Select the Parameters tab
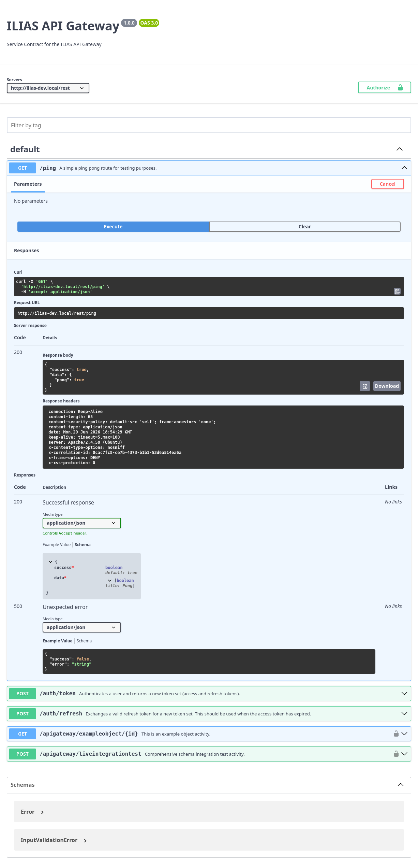Viewport: 418px width, 868px height. (x=28, y=184)
